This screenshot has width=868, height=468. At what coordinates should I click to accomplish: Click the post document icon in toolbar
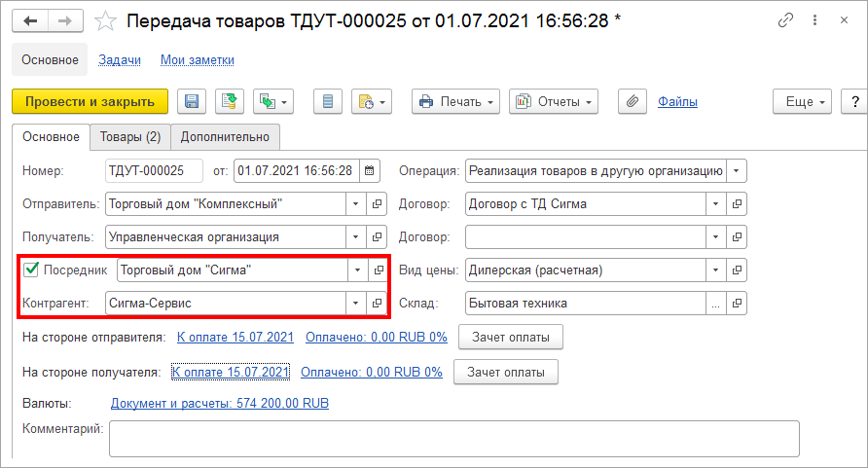click(229, 101)
